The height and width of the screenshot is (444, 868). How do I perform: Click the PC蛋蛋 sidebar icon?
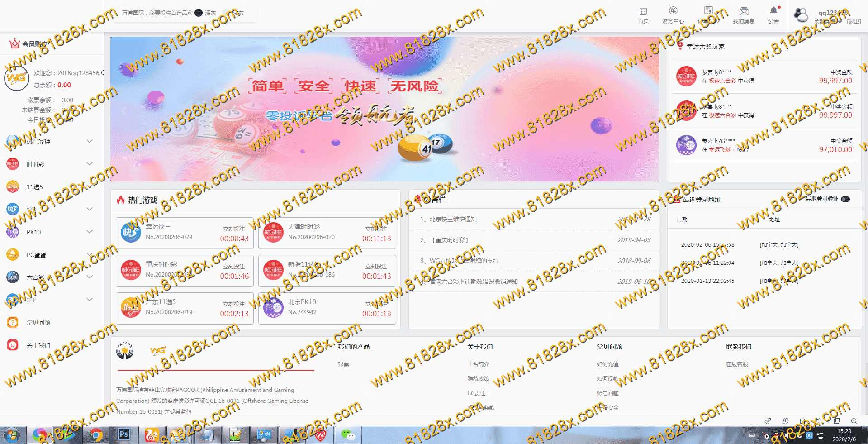click(13, 254)
